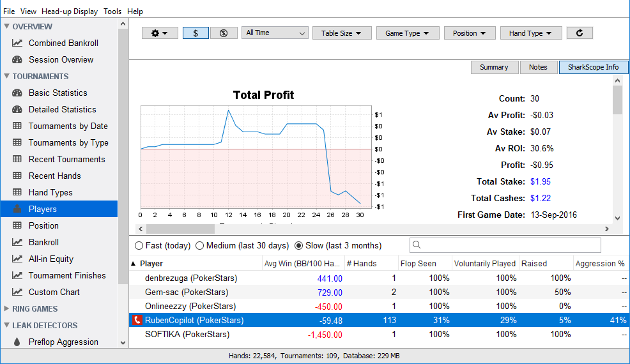Switch to the Summary tab
Image resolution: width=630 pixels, height=364 pixels.
tap(494, 67)
